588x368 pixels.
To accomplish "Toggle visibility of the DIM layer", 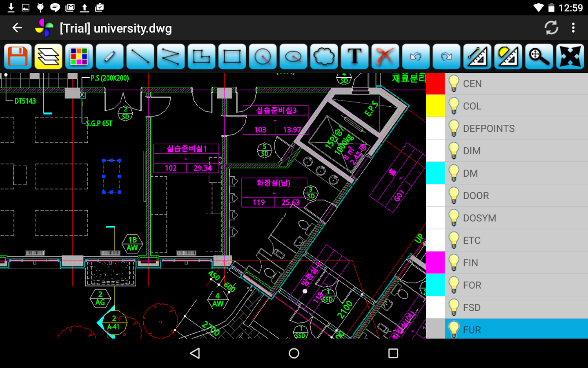I will pos(454,150).
